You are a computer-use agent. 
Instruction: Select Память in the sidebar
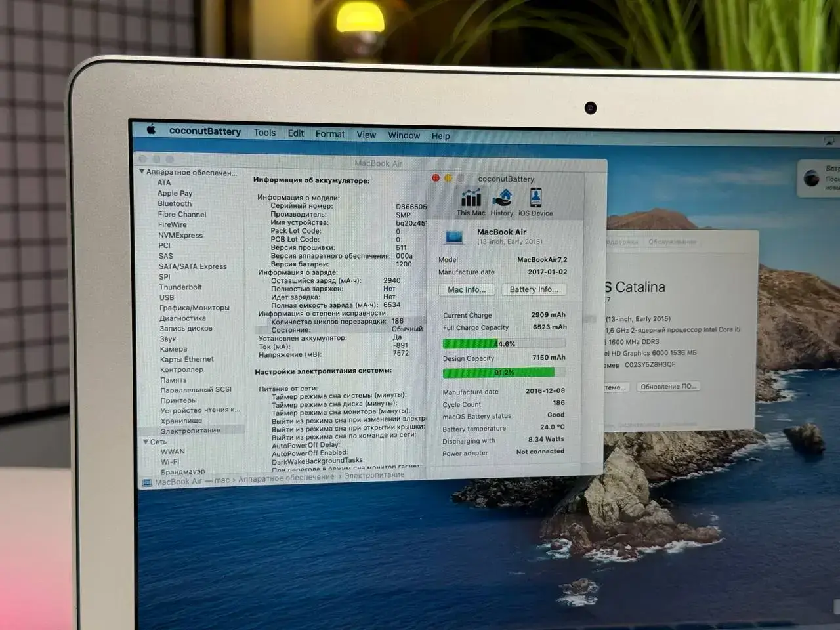click(173, 380)
